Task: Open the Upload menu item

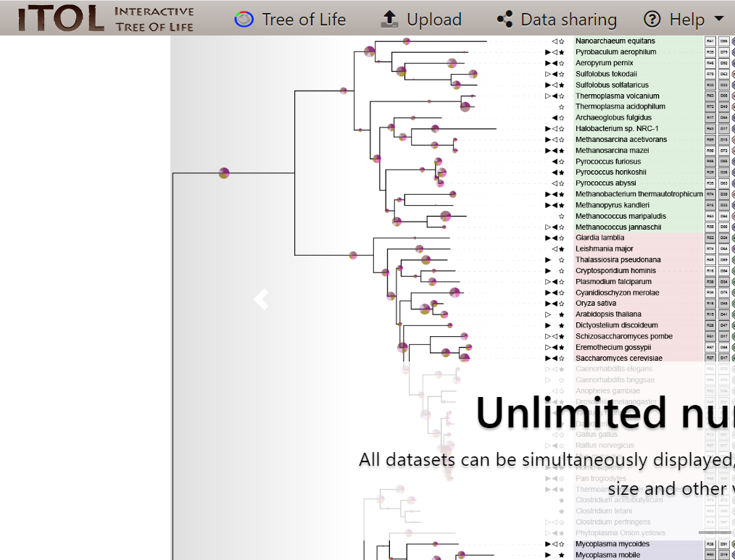Action: click(x=433, y=20)
